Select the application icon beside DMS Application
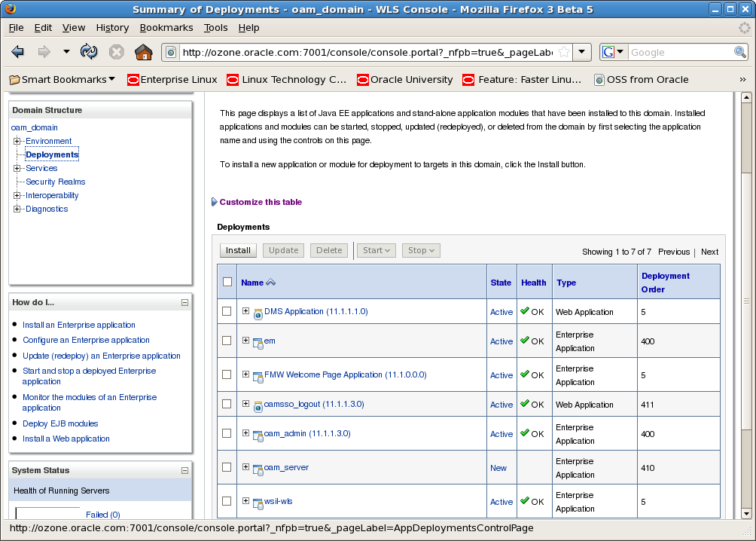The image size is (756, 541). 256,311
